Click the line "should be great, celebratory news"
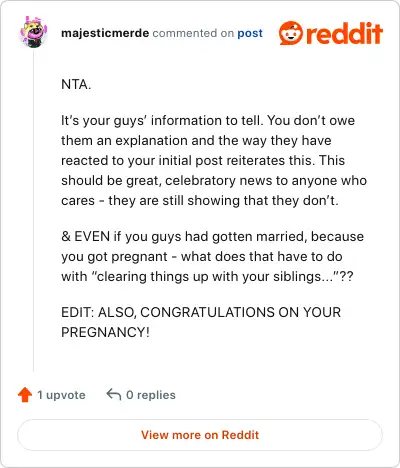The height and width of the screenshot is (468, 400). pyautogui.click(x=214, y=180)
